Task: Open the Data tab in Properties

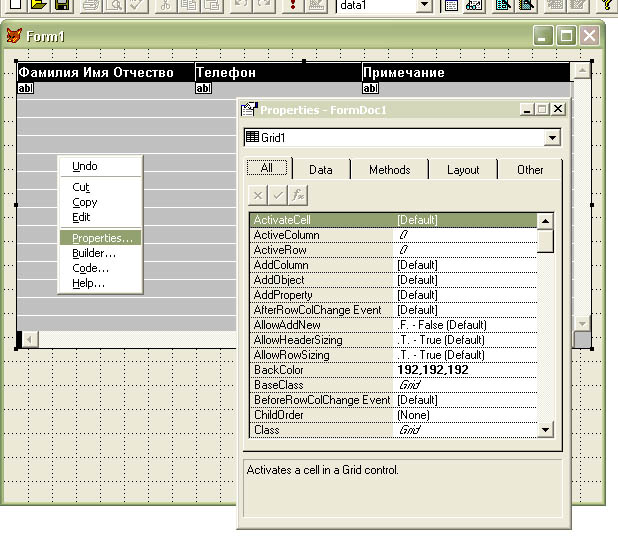Action: point(321,170)
